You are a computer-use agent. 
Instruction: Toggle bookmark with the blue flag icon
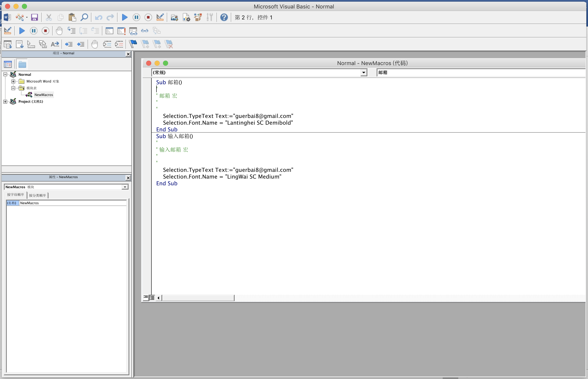pyautogui.click(x=133, y=44)
